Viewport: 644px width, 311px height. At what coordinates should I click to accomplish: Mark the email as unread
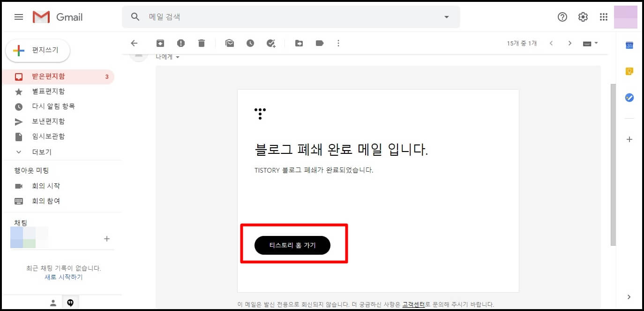point(230,43)
